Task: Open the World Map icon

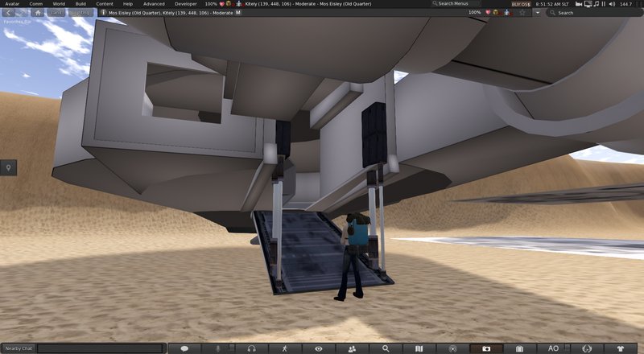Action: click(419, 348)
